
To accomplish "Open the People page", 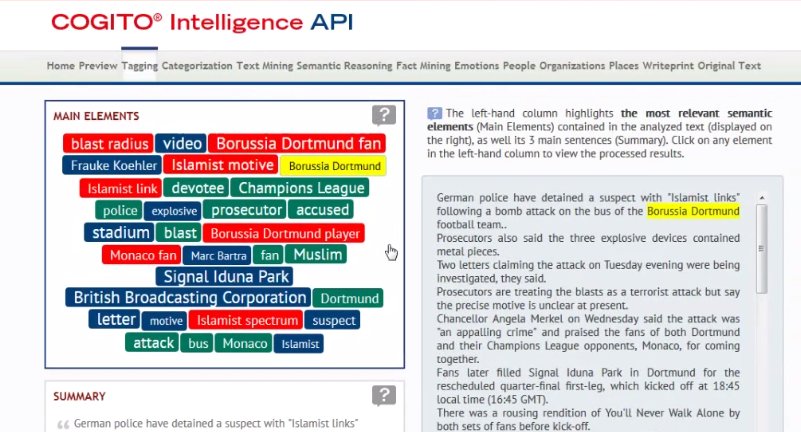I will [519, 66].
